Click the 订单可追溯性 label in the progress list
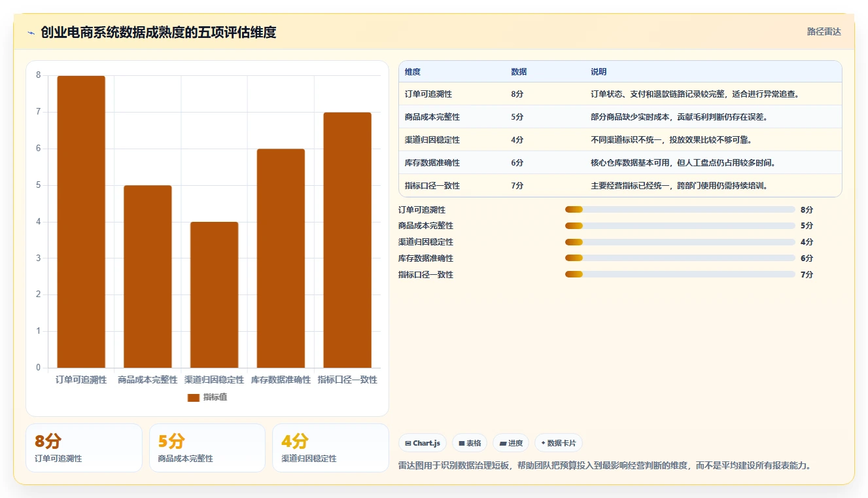Image resolution: width=868 pixels, height=498 pixels. click(x=422, y=209)
